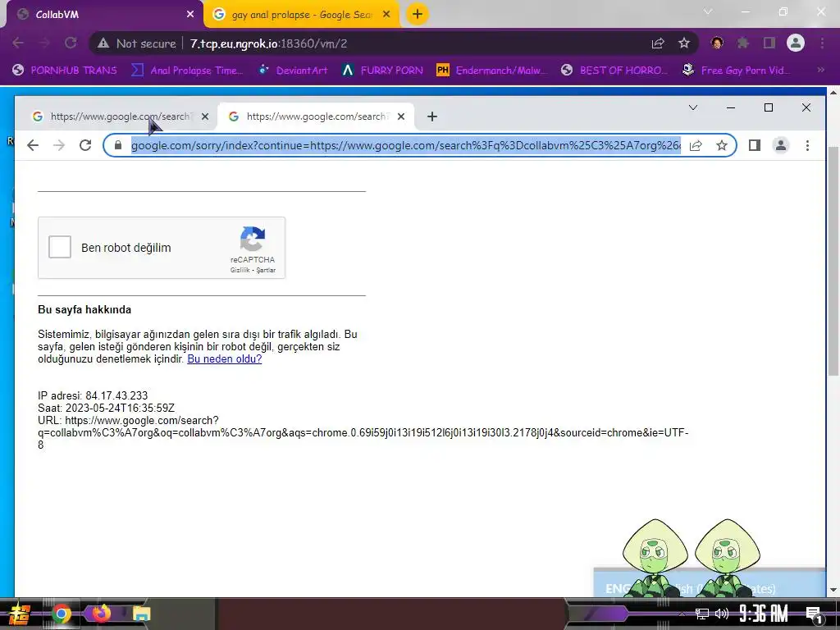Reload the outer CollabVM page
Screen dimensions: 840x630
coord(71,43)
